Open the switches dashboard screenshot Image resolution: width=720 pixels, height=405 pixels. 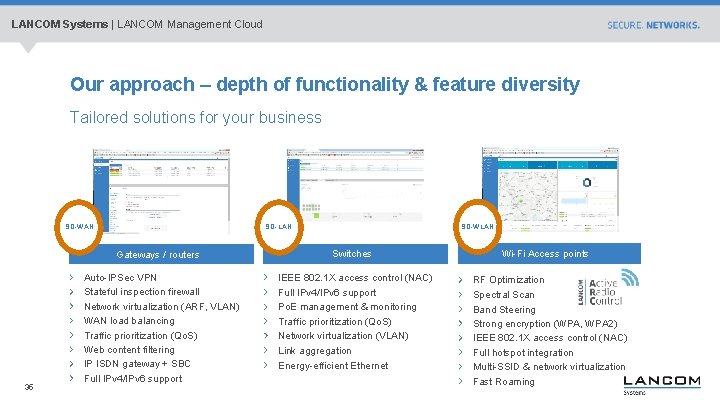point(355,185)
